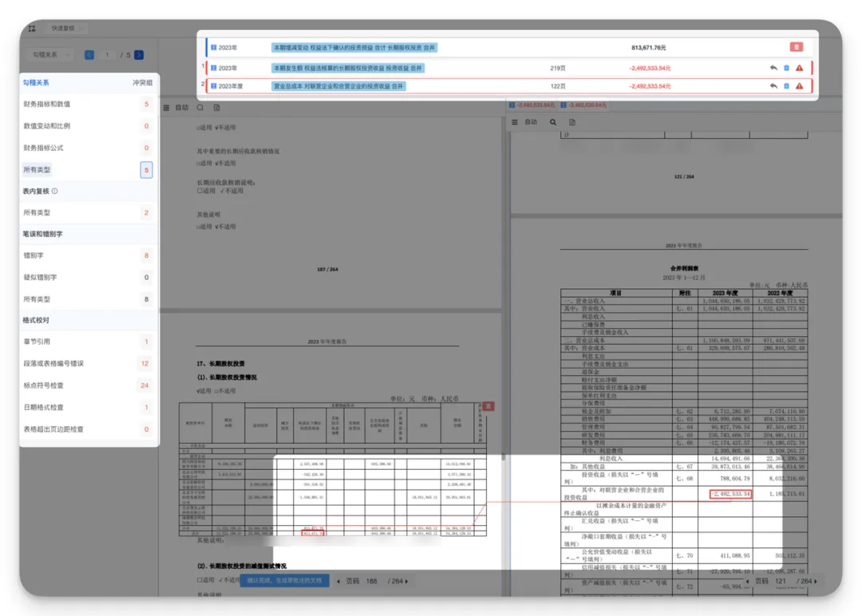This screenshot has height=616, width=862.
Task: Click the highlighted count badge 5 beside 所有类型
Action: (x=146, y=170)
